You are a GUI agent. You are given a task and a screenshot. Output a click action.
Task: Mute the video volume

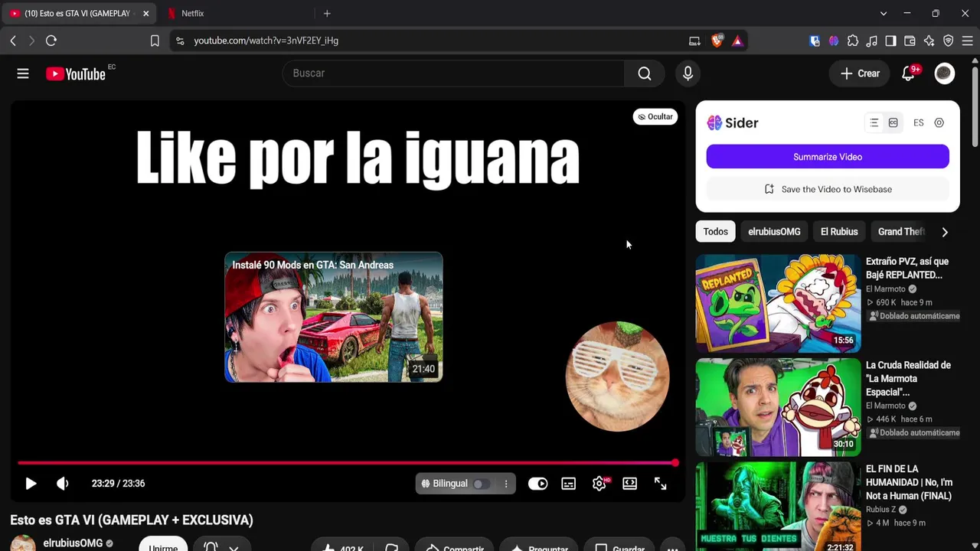63,484
